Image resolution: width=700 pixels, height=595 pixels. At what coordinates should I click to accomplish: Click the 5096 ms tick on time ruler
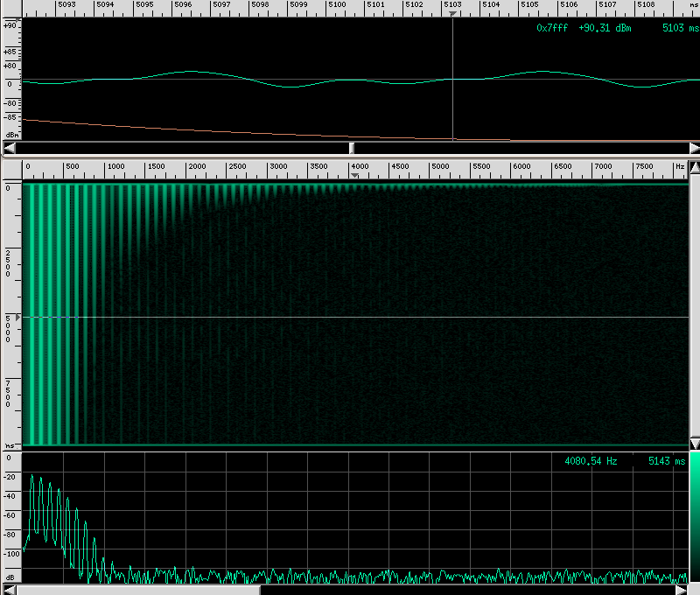(x=182, y=5)
